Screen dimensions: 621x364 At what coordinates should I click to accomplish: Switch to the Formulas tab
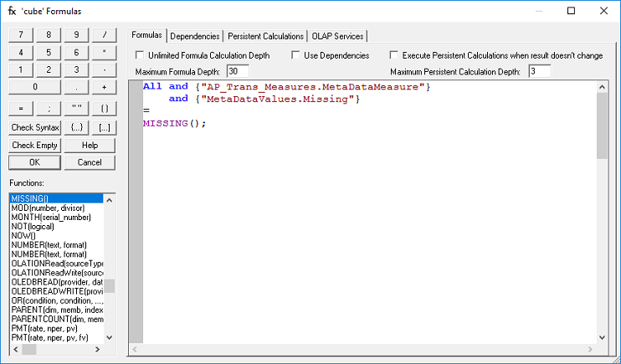coord(146,35)
